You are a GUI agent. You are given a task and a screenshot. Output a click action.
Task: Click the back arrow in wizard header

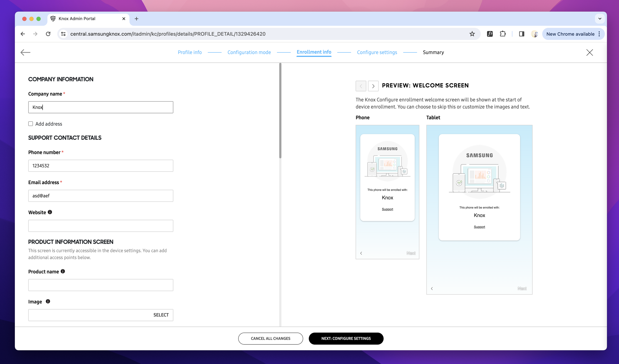25,52
